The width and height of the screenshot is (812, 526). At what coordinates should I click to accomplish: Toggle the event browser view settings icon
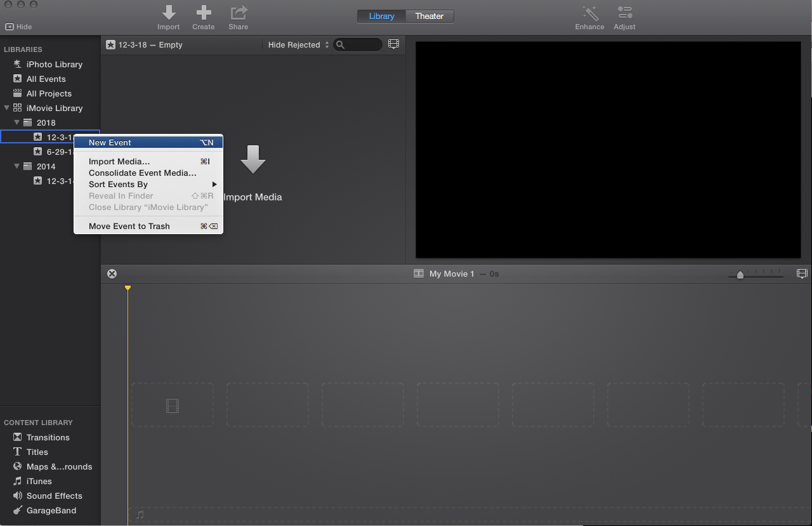tap(393, 44)
